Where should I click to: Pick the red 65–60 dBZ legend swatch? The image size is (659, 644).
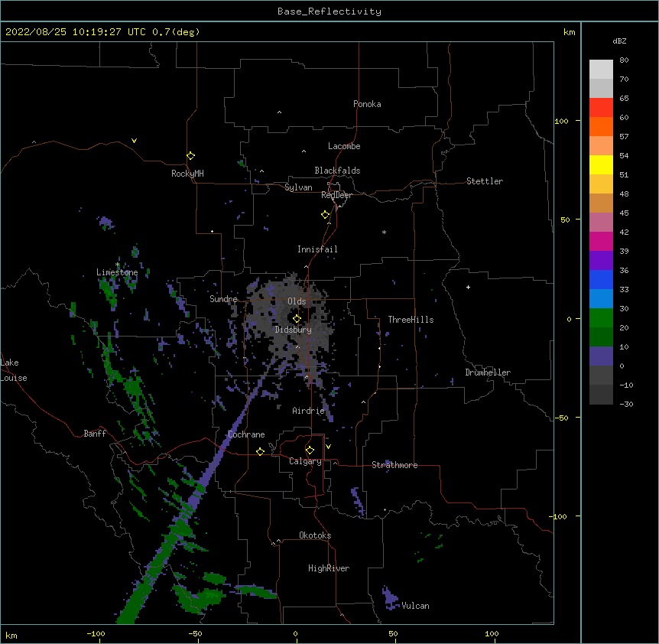(601, 108)
